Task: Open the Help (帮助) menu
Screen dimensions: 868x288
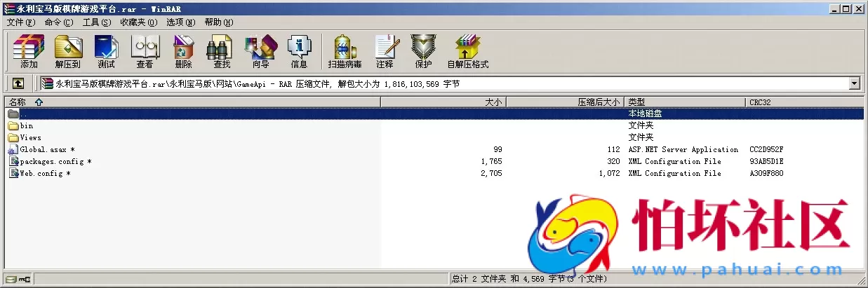Action: coord(219,22)
